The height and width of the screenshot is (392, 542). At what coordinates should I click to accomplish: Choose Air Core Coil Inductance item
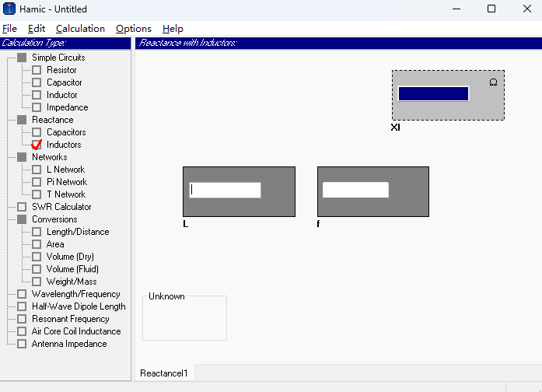[75, 331]
